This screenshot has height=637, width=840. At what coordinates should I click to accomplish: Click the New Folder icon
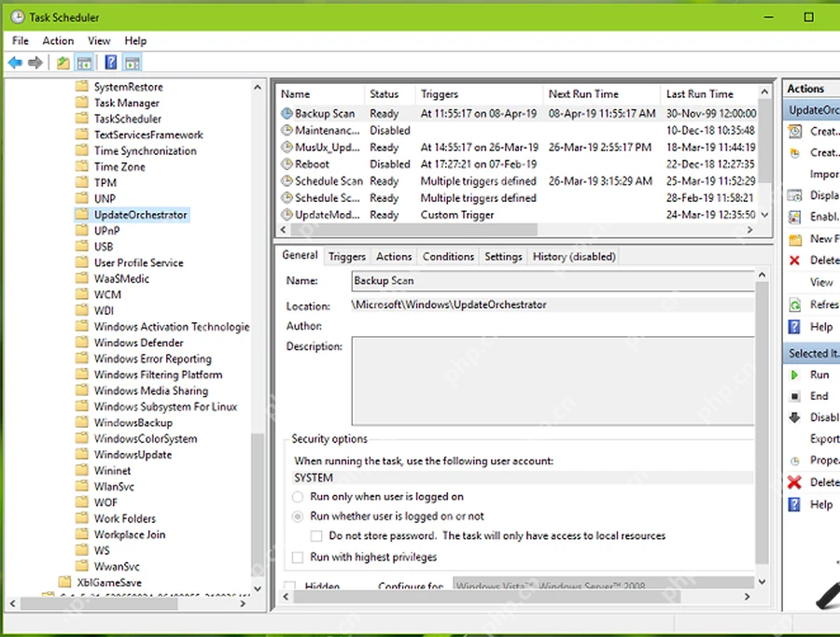click(x=795, y=239)
